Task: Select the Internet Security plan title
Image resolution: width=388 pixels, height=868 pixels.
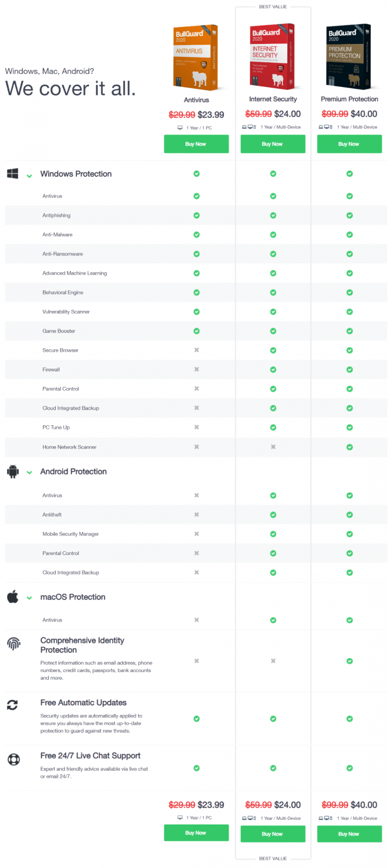Action: coord(273,99)
